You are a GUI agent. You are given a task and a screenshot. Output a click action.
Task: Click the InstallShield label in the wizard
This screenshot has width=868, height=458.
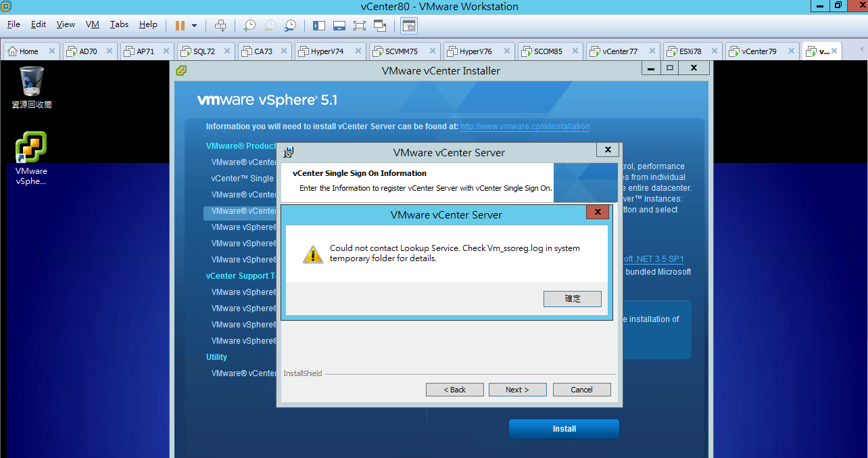303,373
